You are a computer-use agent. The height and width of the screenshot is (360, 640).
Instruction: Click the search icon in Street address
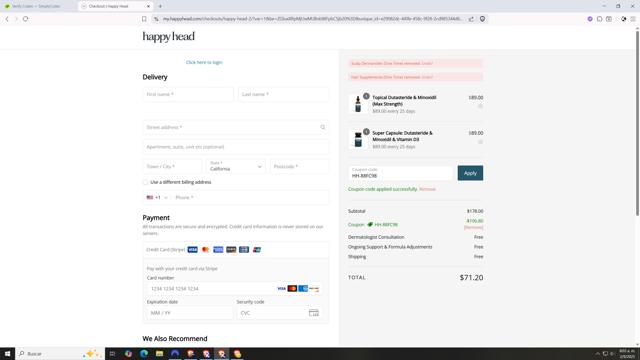click(322, 127)
